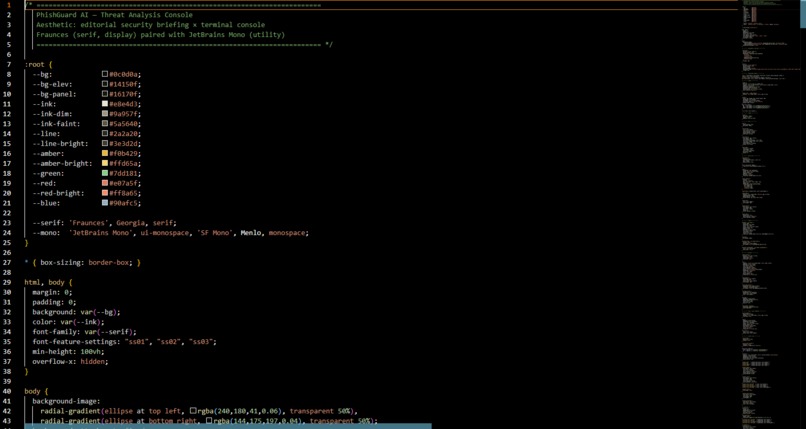This screenshot has height=429, width=806.
Task: Click 'font-feature-settings' property name
Action: pyautogui.click(x=75, y=342)
